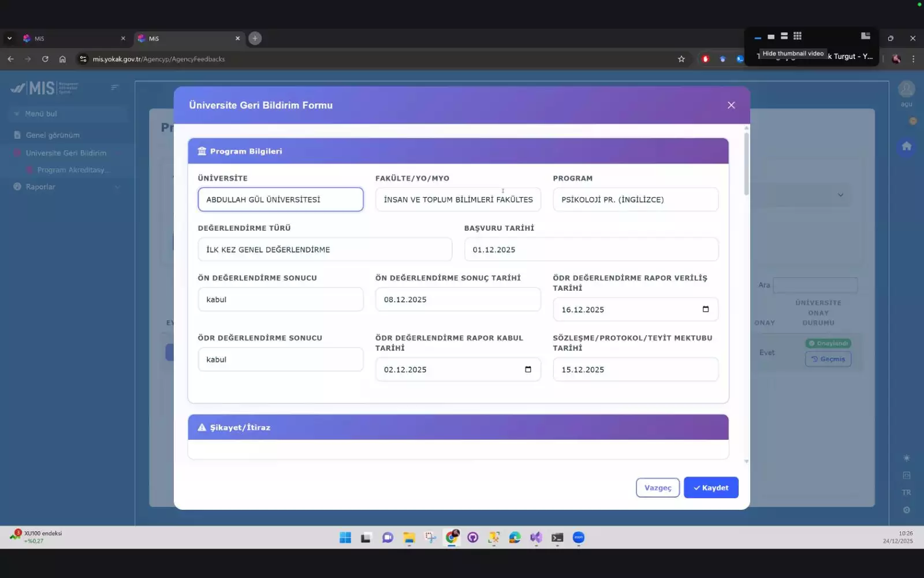Viewport: 924px width, 578px height.
Task: Bookmark page with the star icon
Action: [681, 59]
